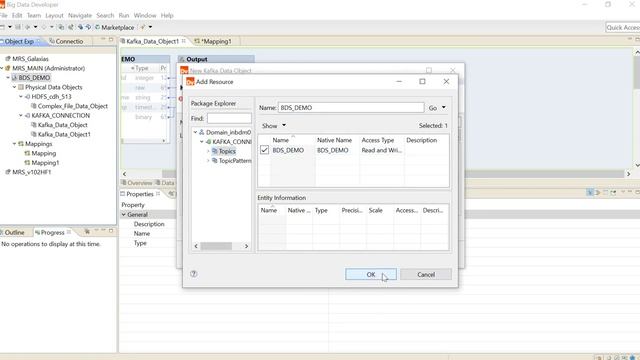
Task: Collapse the Mappings folder
Action: coord(14,144)
